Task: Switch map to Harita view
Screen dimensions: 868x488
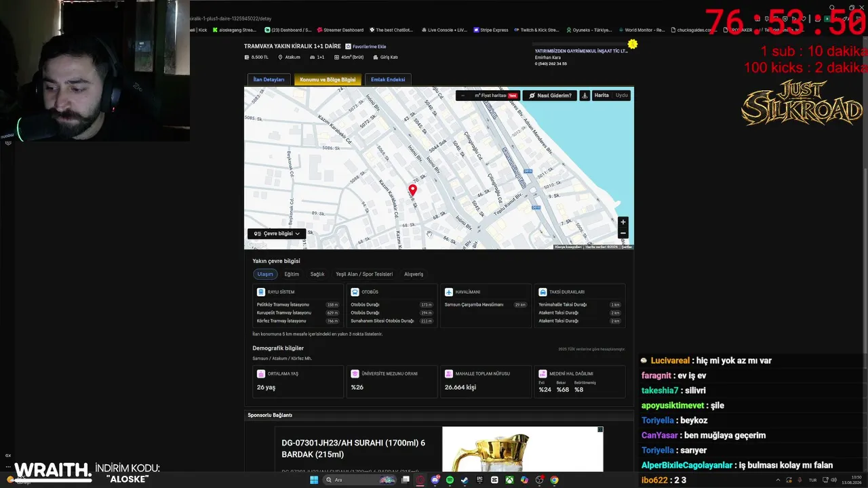Action: coord(601,96)
